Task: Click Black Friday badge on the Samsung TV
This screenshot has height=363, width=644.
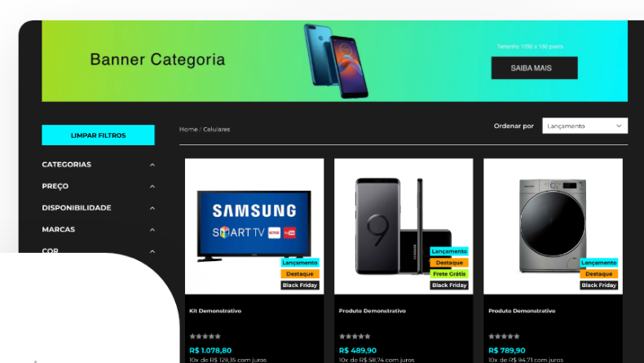Action: coord(300,285)
